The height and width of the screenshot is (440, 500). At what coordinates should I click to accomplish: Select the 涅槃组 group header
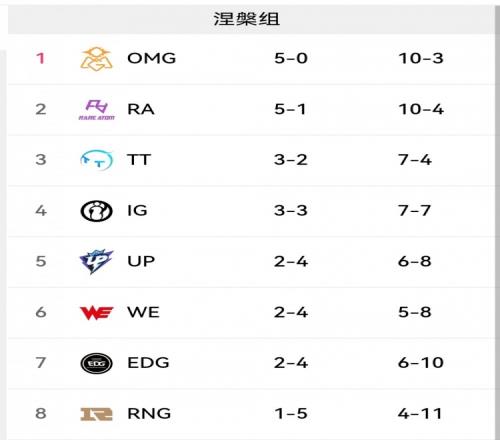[x=247, y=19]
